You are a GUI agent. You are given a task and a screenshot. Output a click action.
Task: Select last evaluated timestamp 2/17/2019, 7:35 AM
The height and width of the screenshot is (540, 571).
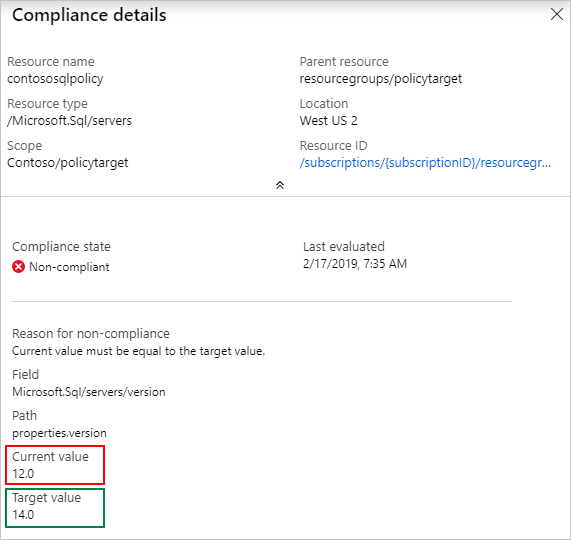coord(355,264)
